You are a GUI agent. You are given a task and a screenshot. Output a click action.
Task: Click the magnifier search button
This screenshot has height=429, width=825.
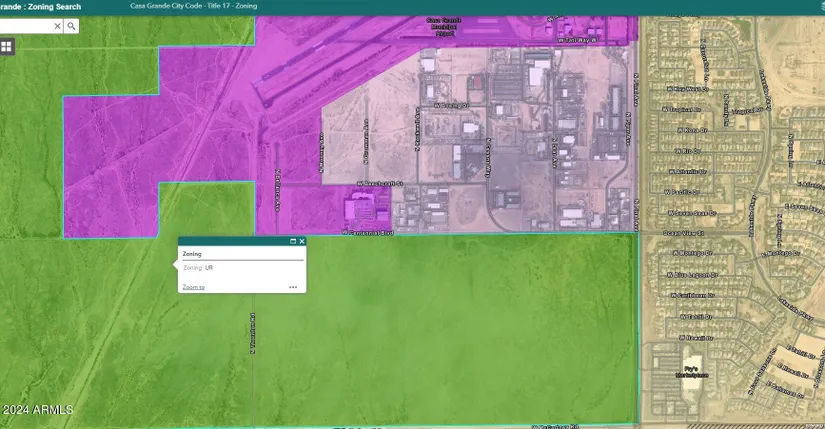click(71, 26)
